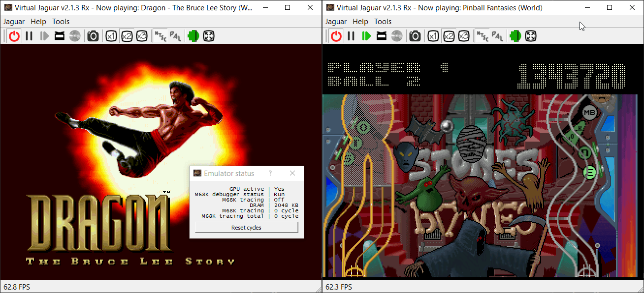Viewport: 644px width, 293px height.
Task: Click the power icon in the Dragon window
Action: click(x=14, y=36)
